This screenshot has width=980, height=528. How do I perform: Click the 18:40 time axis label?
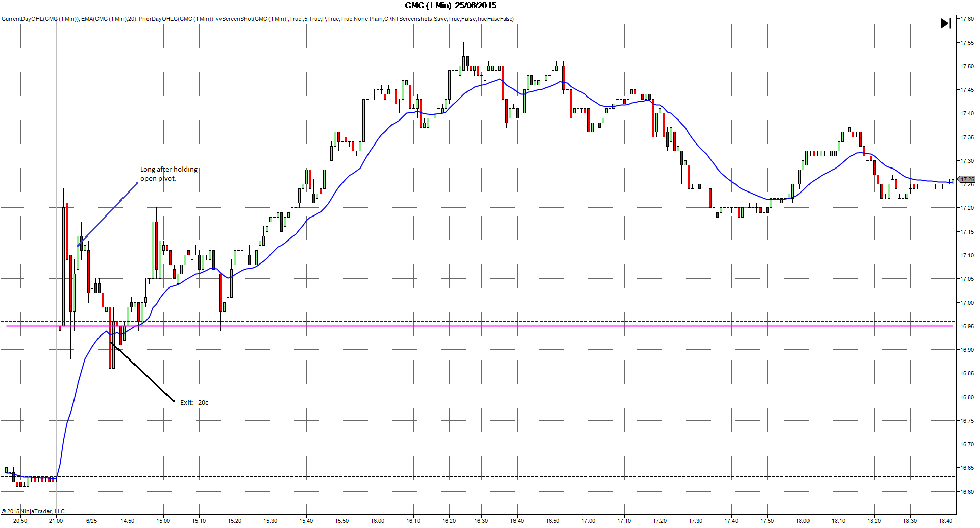(946, 521)
